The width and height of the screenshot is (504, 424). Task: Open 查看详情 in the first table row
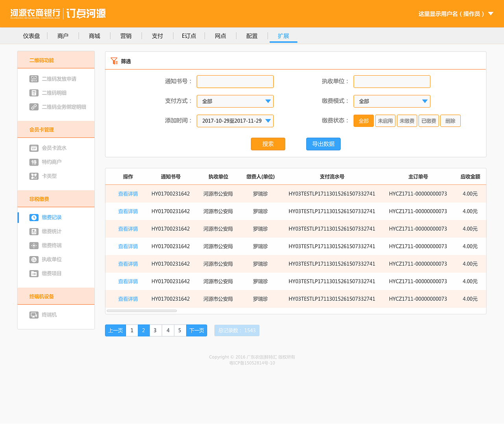pos(128,194)
